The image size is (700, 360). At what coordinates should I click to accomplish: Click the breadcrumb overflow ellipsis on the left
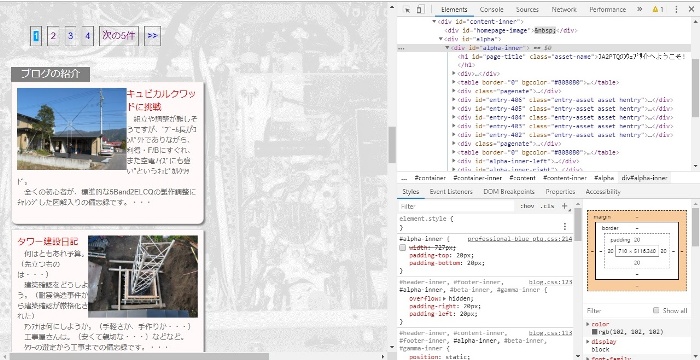coord(404,178)
